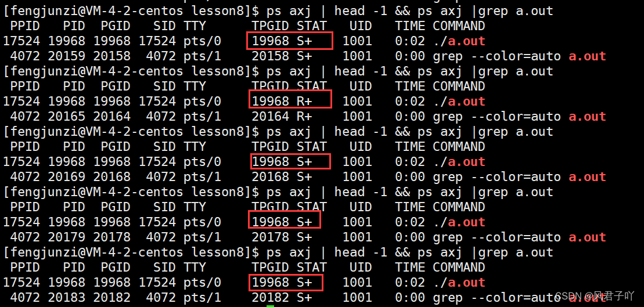Click pts/1 on the PID 20165 row
This screenshot has width=644, height=307.
coord(202,117)
